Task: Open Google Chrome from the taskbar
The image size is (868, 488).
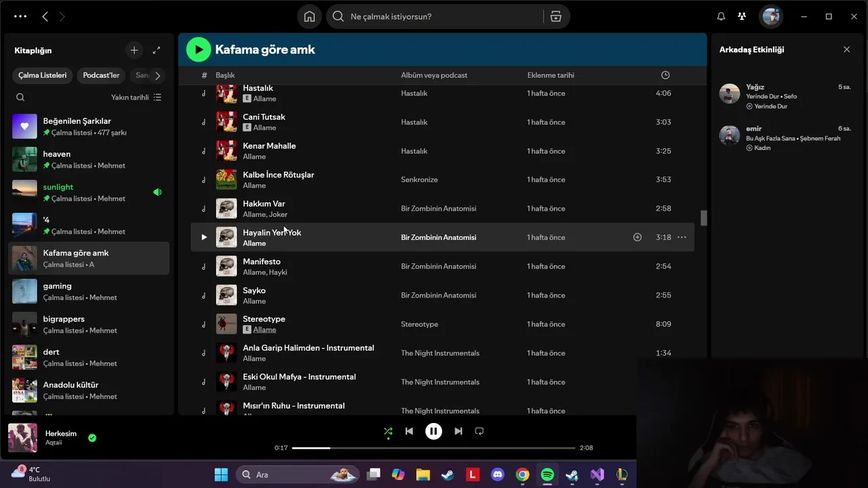Action: coord(522,474)
